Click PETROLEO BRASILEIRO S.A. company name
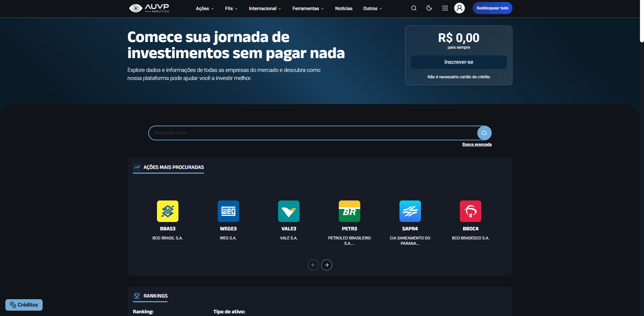 [x=350, y=241]
